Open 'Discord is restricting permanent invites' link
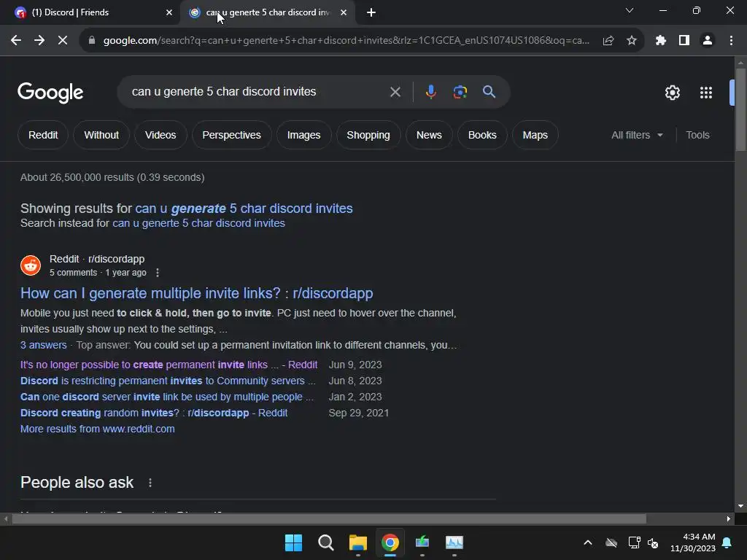 (168, 381)
